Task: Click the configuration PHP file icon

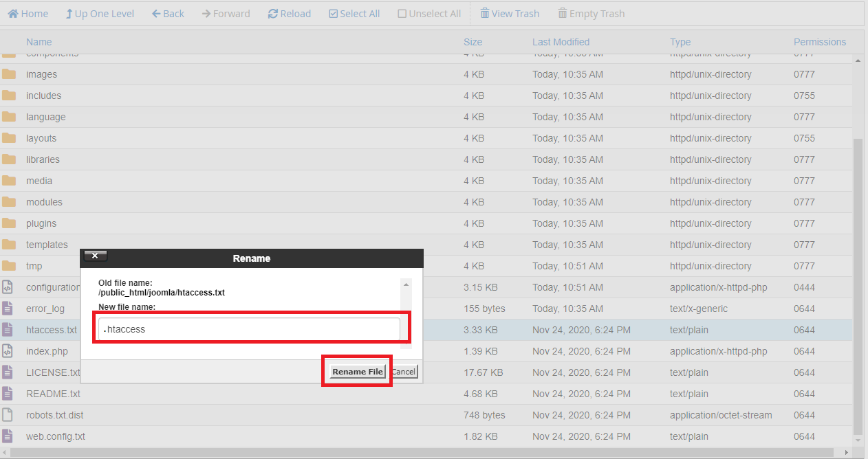Action: pos(8,287)
